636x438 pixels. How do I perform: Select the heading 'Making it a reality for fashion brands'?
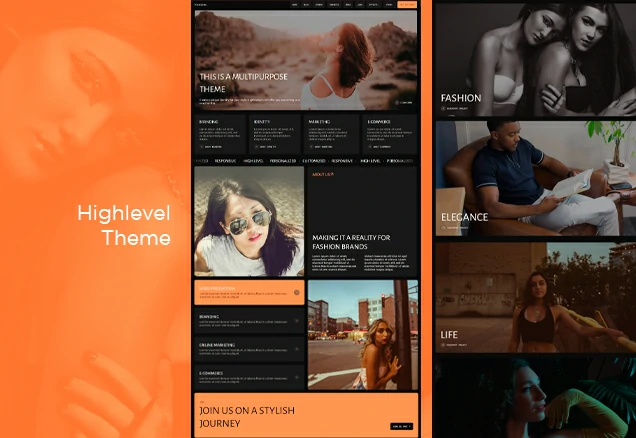351,242
